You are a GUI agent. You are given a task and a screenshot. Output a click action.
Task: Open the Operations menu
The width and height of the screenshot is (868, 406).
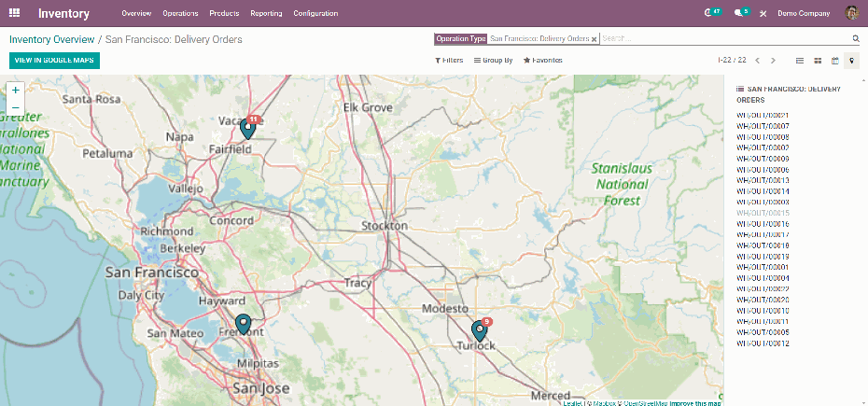click(180, 14)
